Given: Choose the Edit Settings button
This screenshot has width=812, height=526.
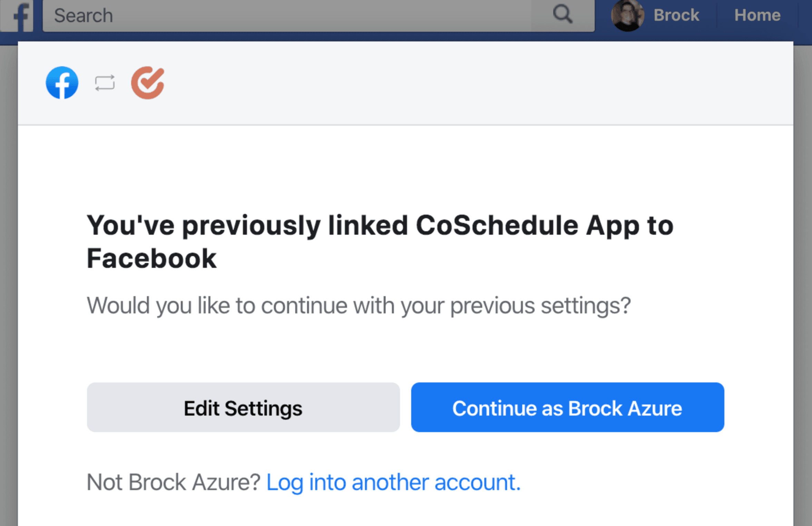Looking at the screenshot, I should 243,407.
